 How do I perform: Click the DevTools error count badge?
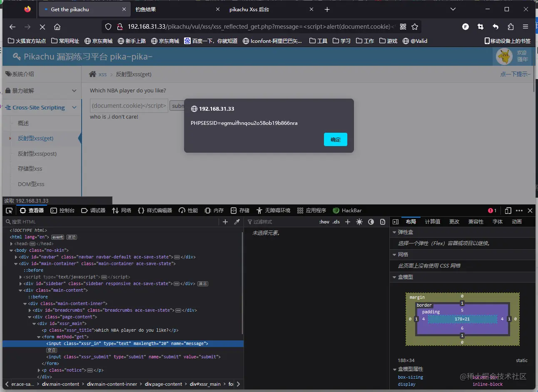(492, 211)
